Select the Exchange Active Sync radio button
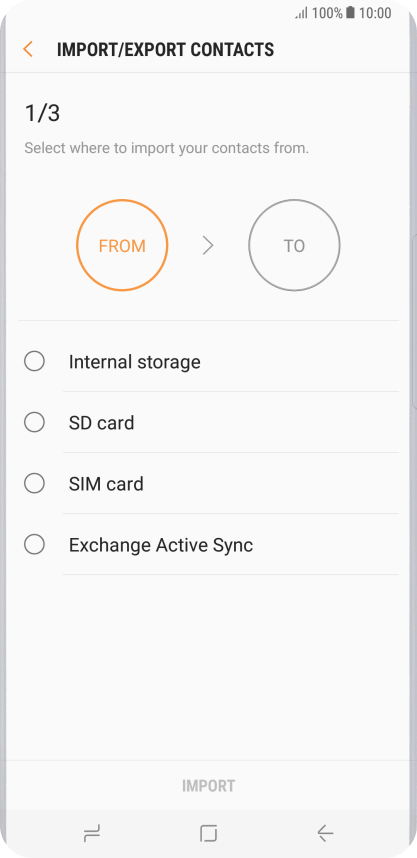Screen dimensions: 417x858 (x=34, y=545)
